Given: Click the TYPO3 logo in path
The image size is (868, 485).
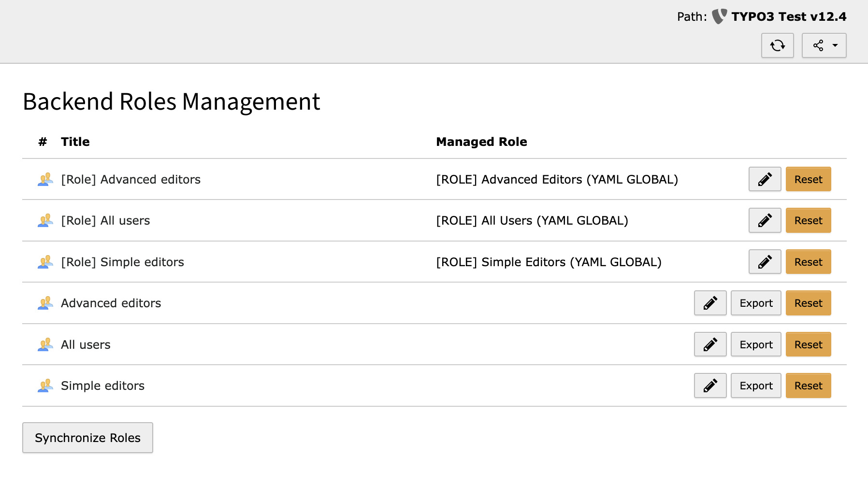Looking at the screenshot, I should pos(719,16).
